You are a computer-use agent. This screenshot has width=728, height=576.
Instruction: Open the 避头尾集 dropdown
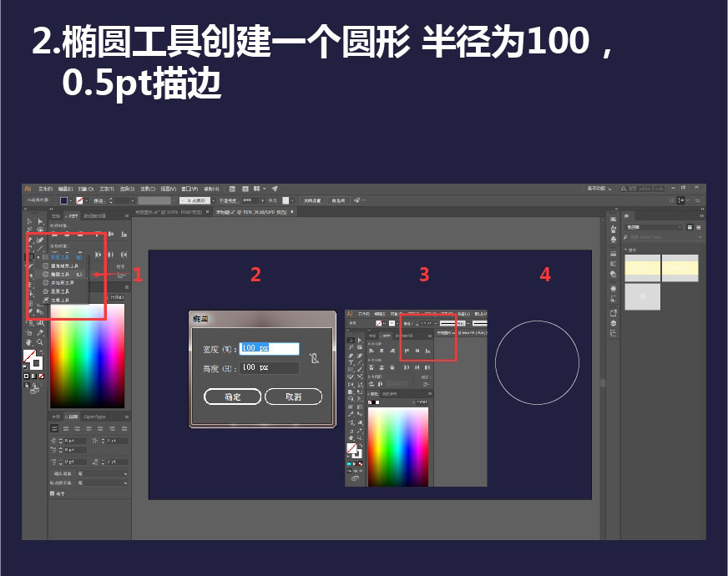(103, 474)
